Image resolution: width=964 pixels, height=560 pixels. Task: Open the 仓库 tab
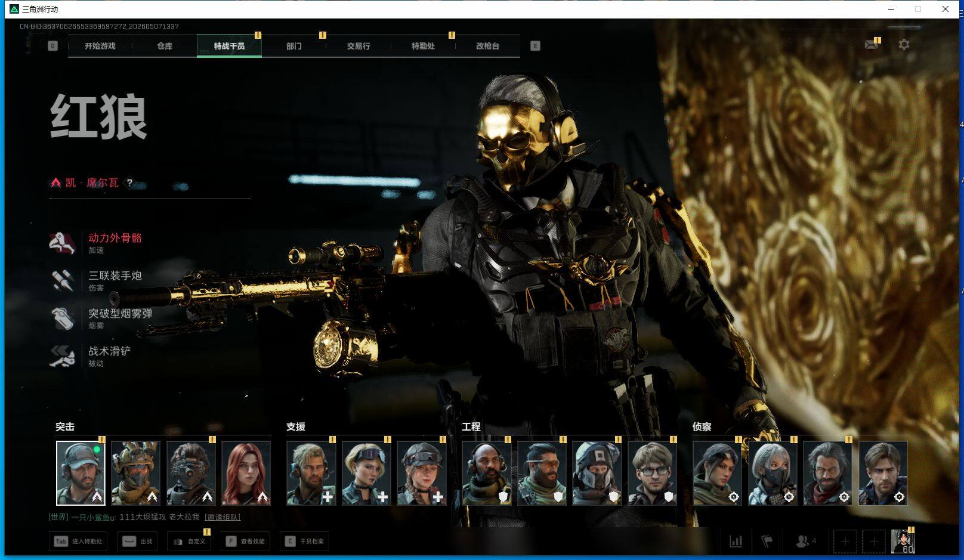point(165,46)
